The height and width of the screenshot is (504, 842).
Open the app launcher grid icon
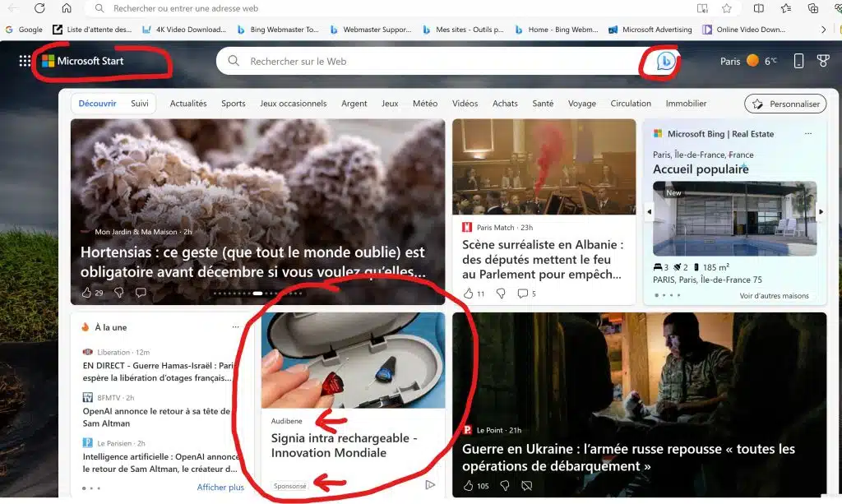click(x=25, y=61)
